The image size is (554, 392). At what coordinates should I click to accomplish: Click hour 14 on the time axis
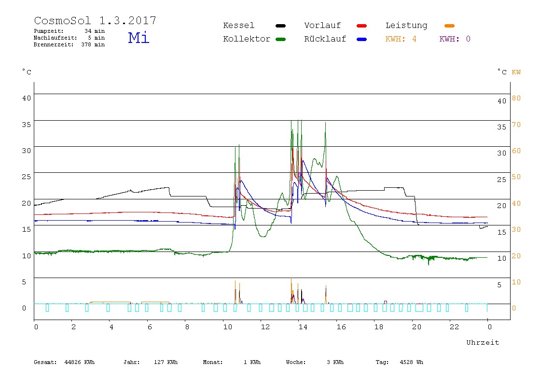point(303,327)
